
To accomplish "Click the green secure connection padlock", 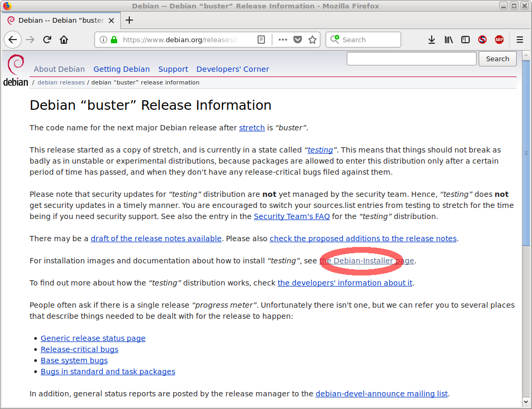I will coord(114,40).
